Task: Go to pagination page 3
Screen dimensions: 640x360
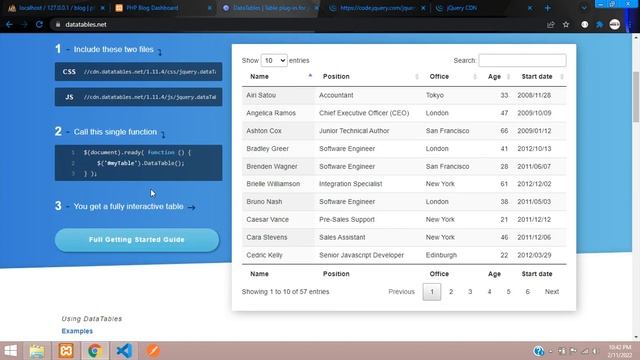Action: (x=470, y=292)
